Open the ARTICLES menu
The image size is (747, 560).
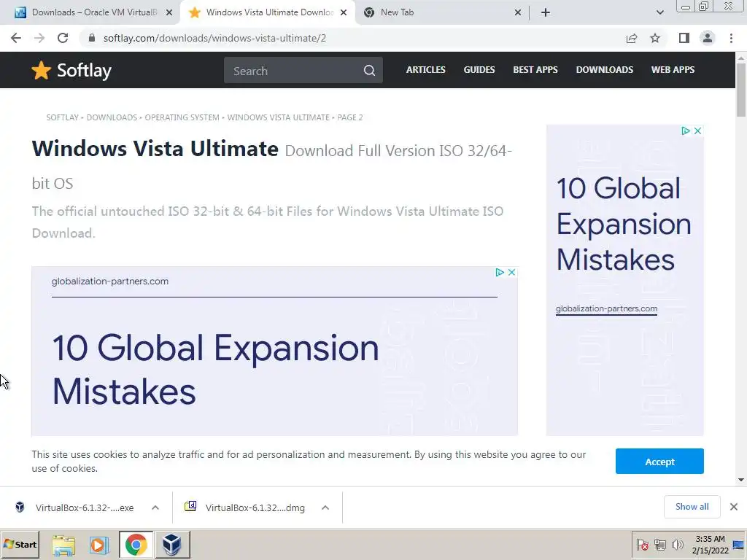click(425, 69)
